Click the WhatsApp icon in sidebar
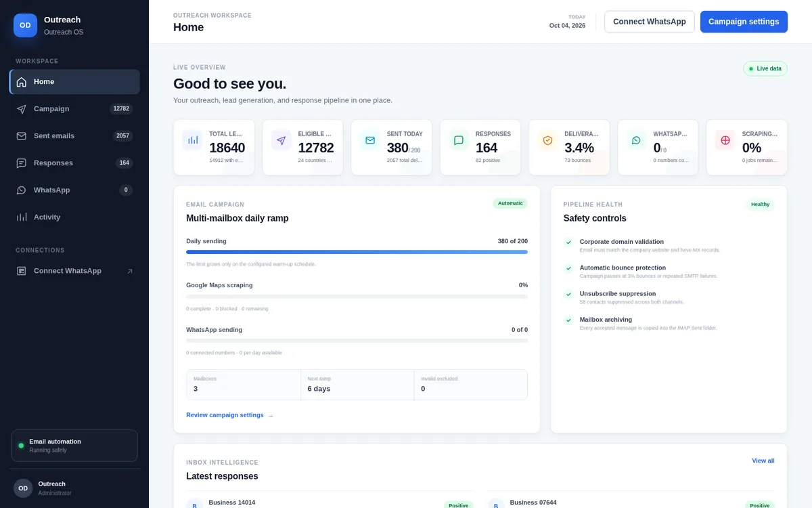Screen dimensions: 812x508 pos(22,190)
